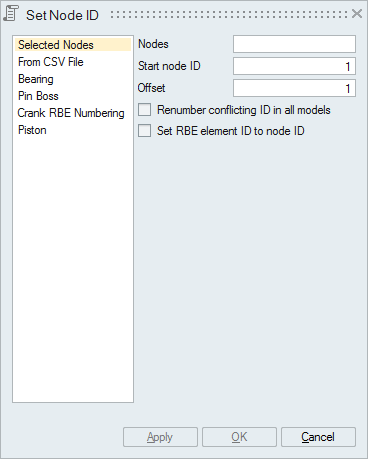Close the Set Node ID dialog
This screenshot has height=459, width=368.
[x=357, y=14]
